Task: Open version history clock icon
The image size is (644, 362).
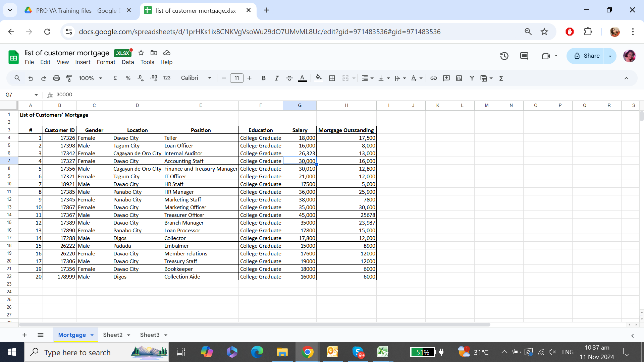Action: point(504,56)
